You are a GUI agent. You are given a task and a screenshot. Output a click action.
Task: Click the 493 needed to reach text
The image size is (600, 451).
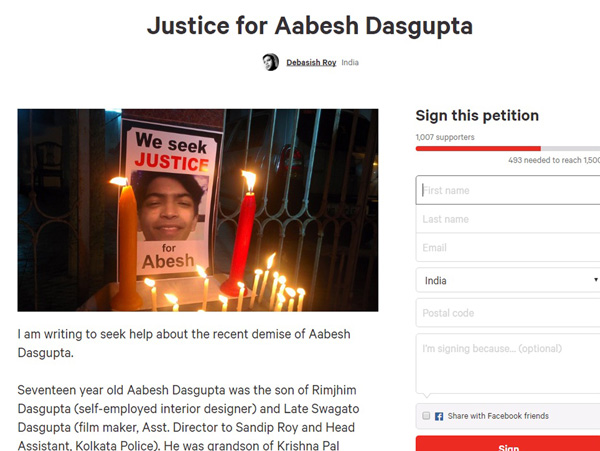pyautogui.click(x=554, y=160)
